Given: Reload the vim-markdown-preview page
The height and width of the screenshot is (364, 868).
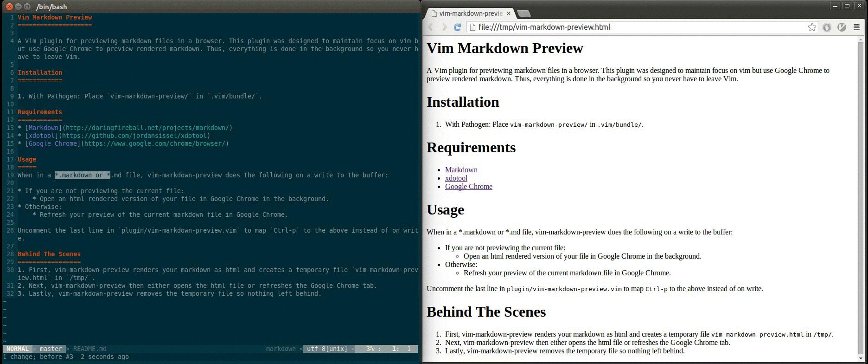Looking at the screenshot, I should 457,27.
